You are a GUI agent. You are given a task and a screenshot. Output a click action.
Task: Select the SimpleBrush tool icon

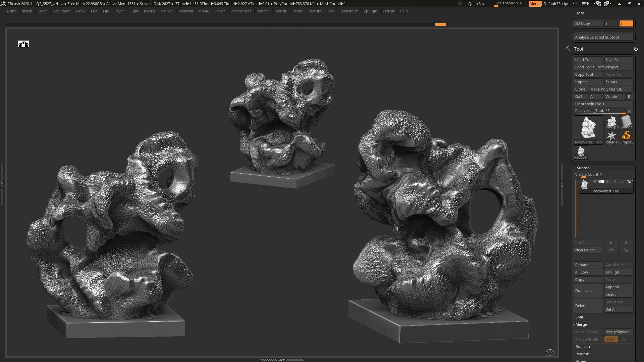point(626,137)
